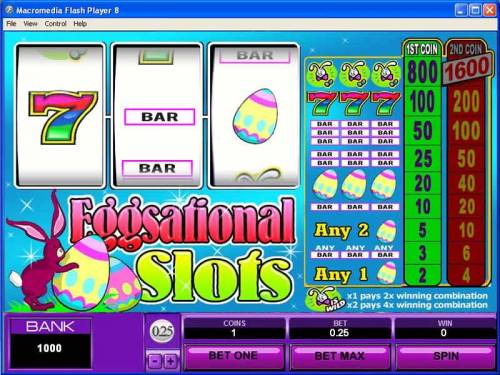
Task: Click the first bunny symbol in paytable
Action: click(322, 73)
